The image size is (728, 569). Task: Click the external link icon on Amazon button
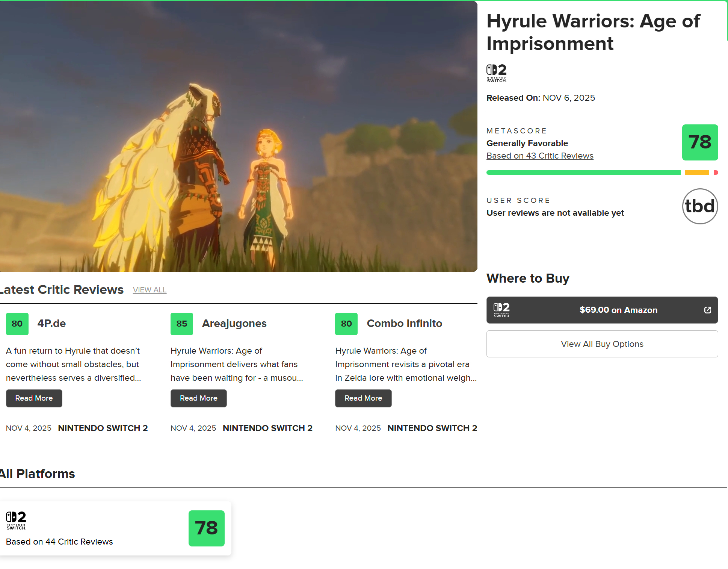(x=707, y=310)
